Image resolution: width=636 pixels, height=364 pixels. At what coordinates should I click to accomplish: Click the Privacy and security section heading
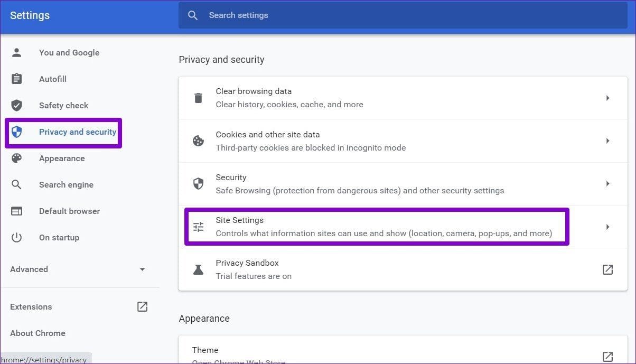[x=221, y=60]
